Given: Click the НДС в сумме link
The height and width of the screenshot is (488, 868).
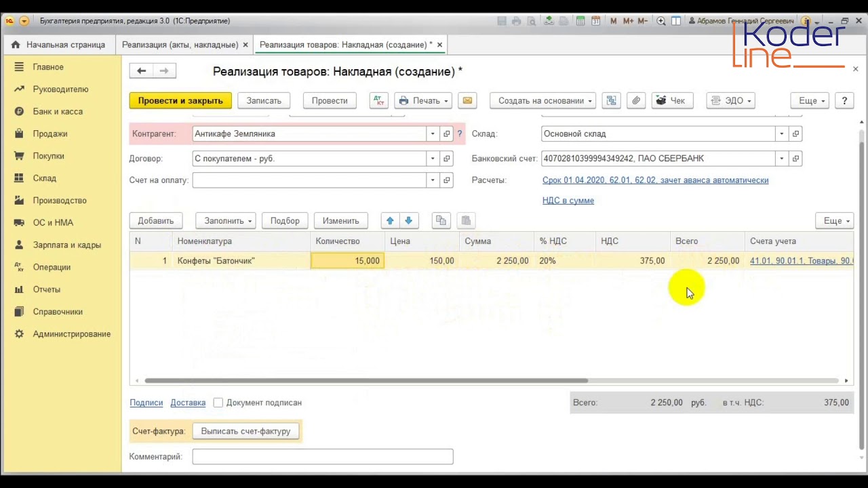Looking at the screenshot, I should (568, 201).
